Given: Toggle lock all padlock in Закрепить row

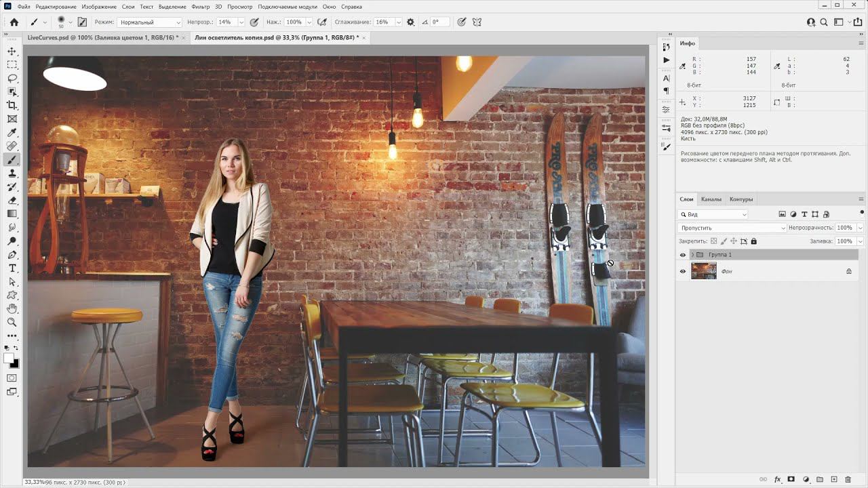Looking at the screenshot, I should 753,241.
